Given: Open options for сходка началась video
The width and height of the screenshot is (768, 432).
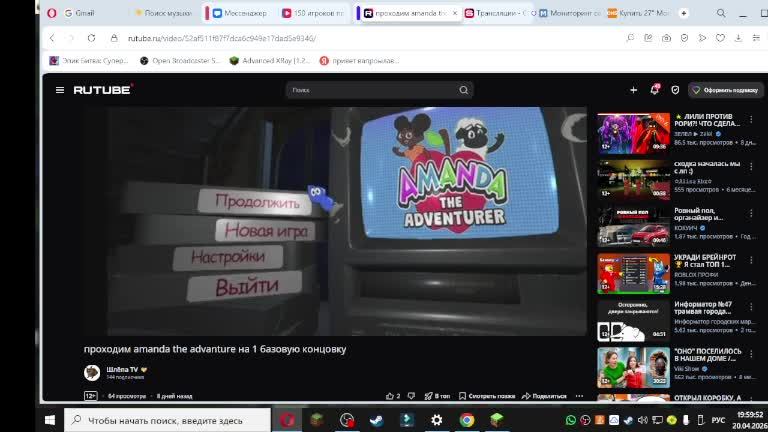Looking at the screenshot, I should pos(751,167).
